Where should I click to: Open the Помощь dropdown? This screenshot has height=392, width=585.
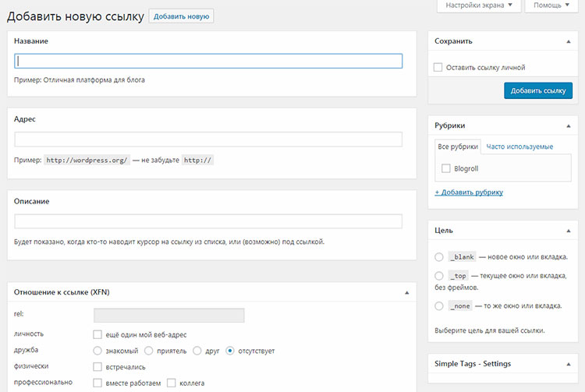click(551, 5)
